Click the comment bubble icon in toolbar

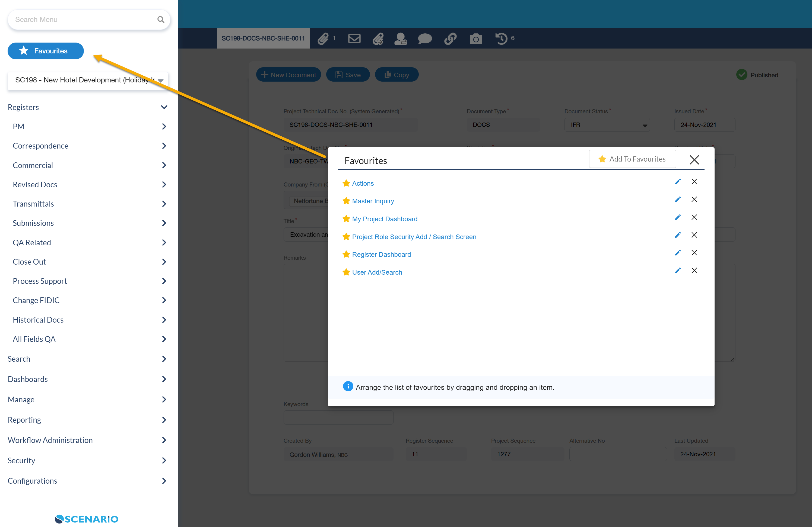click(x=424, y=38)
